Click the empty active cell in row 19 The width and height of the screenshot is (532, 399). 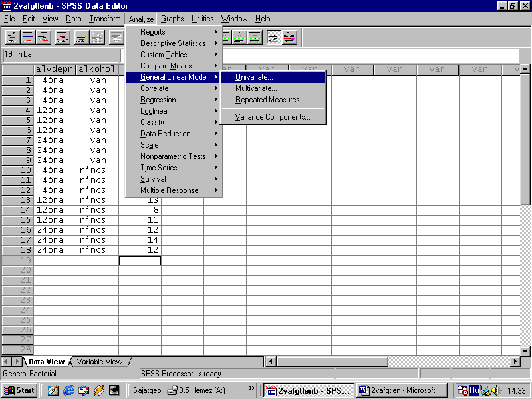click(x=140, y=261)
